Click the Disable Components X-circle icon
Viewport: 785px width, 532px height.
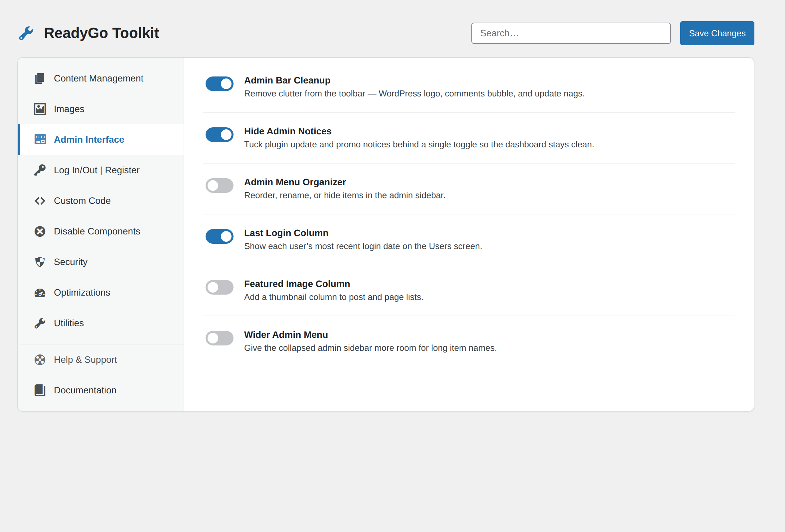pyautogui.click(x=40, y=231)
